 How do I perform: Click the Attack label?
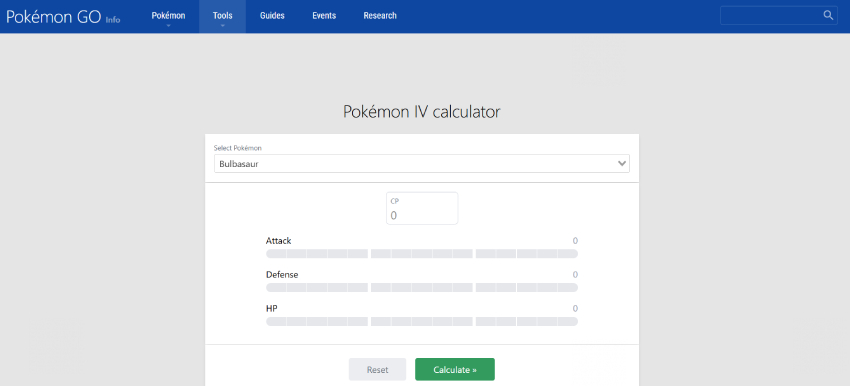pyautogui.click(x=279, y=241)
